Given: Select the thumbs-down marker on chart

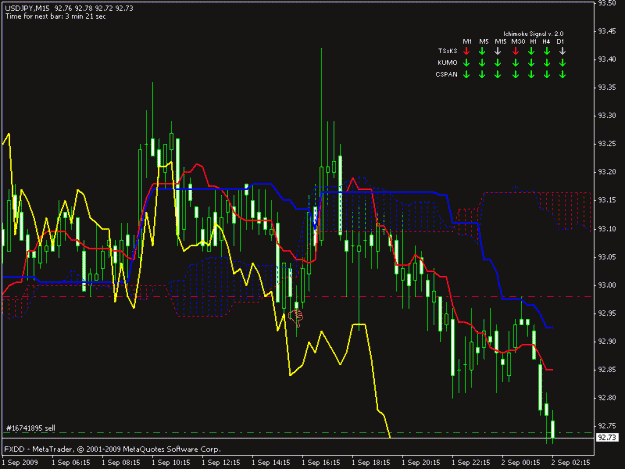Looking at the screenshot, I should [296, 318].
